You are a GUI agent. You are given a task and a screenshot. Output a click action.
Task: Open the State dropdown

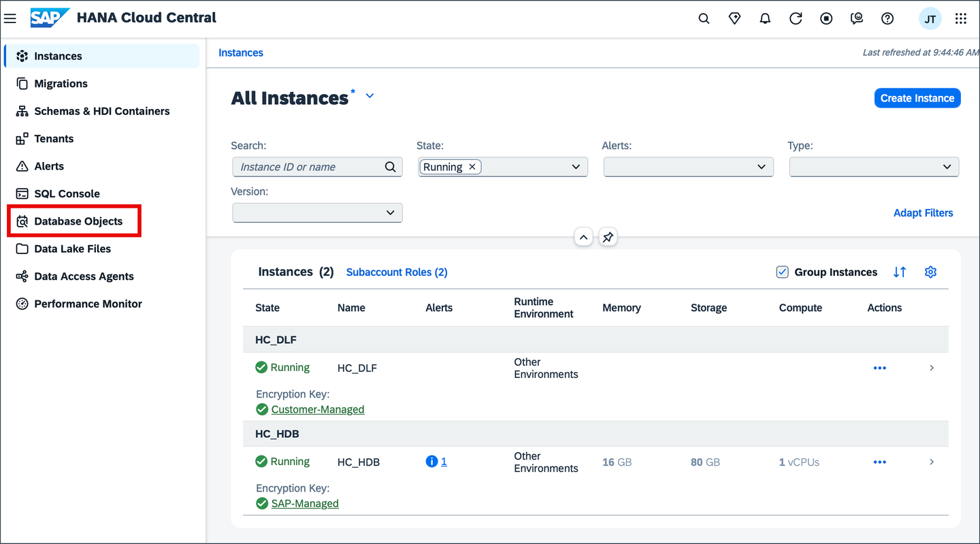tap(576, 167)
